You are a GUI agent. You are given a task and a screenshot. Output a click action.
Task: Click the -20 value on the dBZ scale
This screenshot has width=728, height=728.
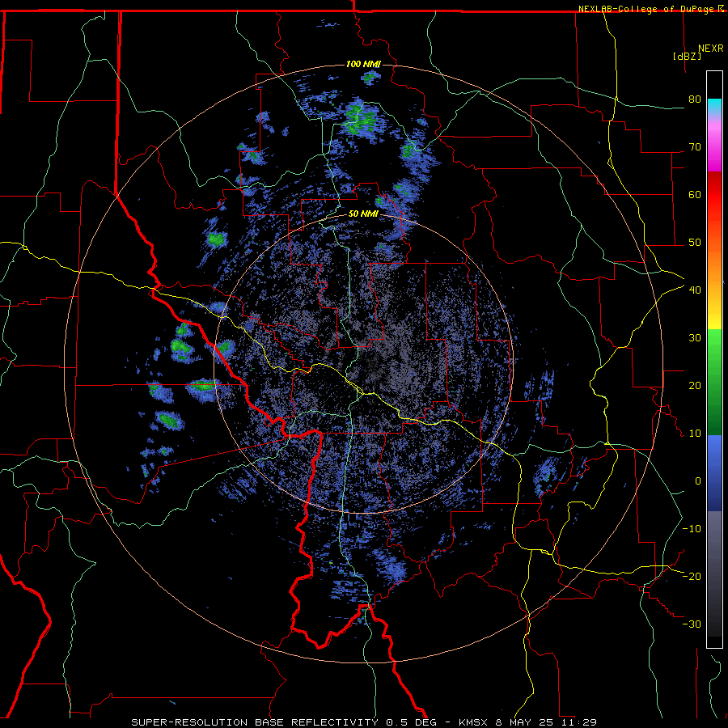point(692,577)
